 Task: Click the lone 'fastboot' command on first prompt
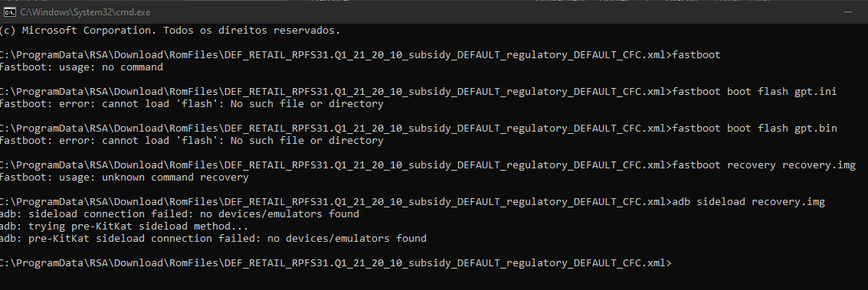[696, 54]
